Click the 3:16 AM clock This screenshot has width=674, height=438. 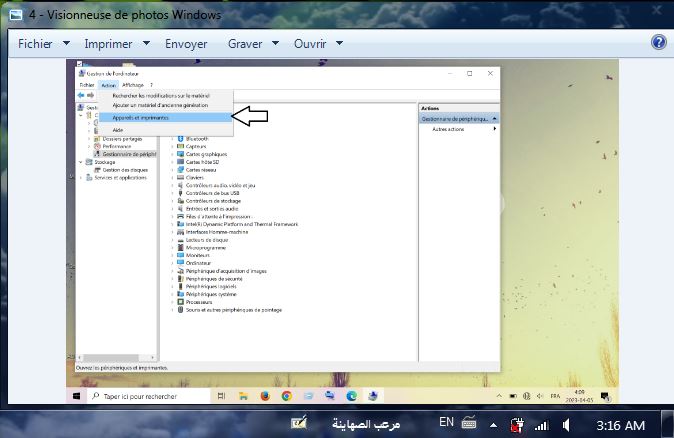(620, 426)
